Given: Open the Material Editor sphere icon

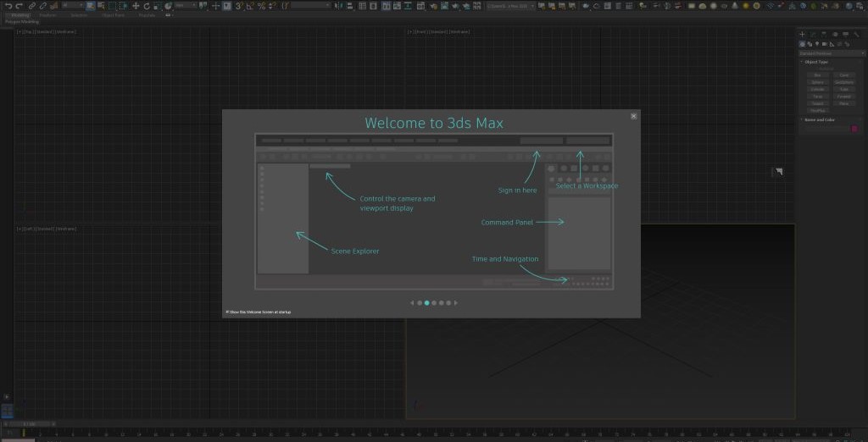Looking at the screenshot, I should pyautogui.click(x=420, y=6).
